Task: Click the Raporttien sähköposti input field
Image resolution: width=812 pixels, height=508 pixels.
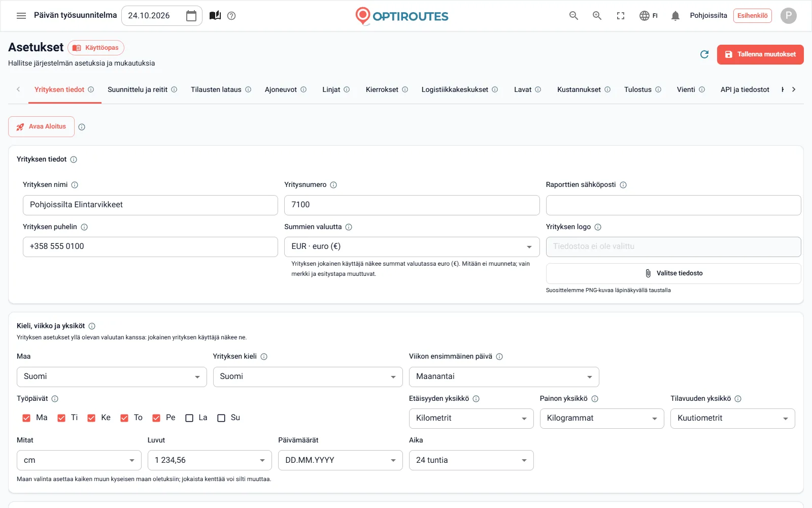Action: click(673, 205)
